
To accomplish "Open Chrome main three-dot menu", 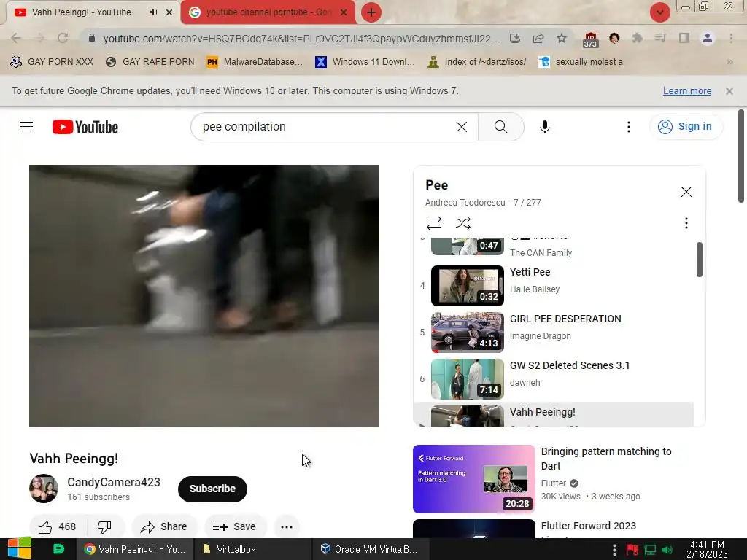I will [x=731, y=38].
